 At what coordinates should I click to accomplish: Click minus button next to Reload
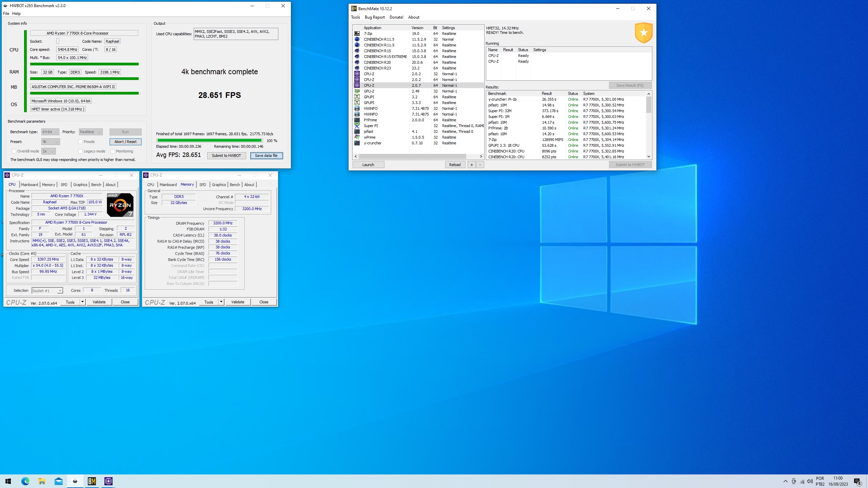[x=480, y=165]
